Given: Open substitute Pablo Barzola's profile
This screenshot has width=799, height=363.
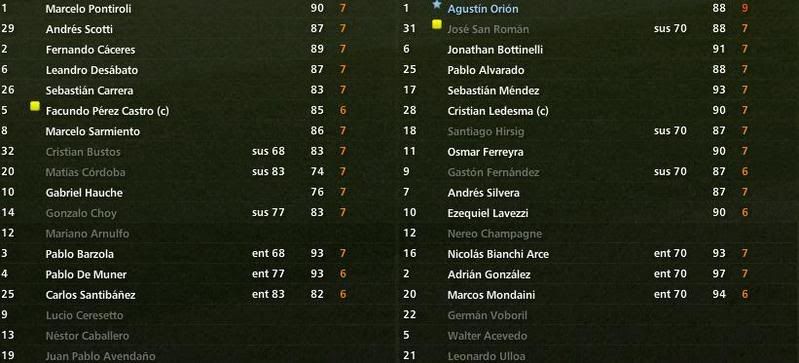Looking at the screenshot, I should pos(79,254).
